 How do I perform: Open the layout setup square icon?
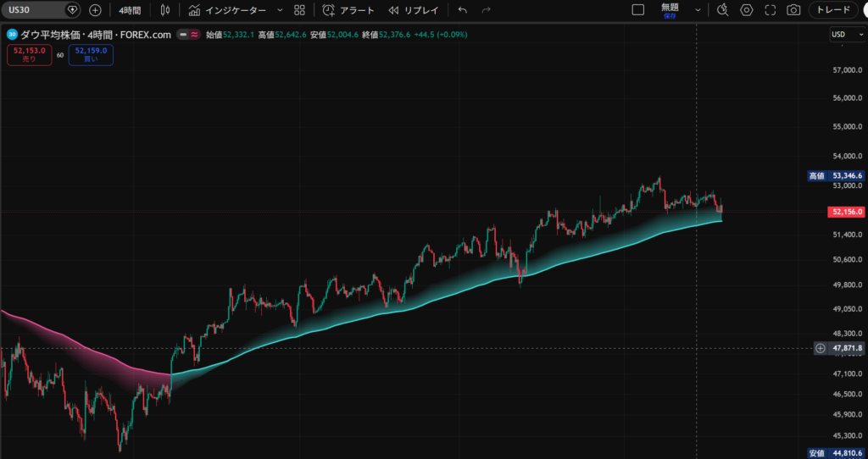click(x=638, y=10)
